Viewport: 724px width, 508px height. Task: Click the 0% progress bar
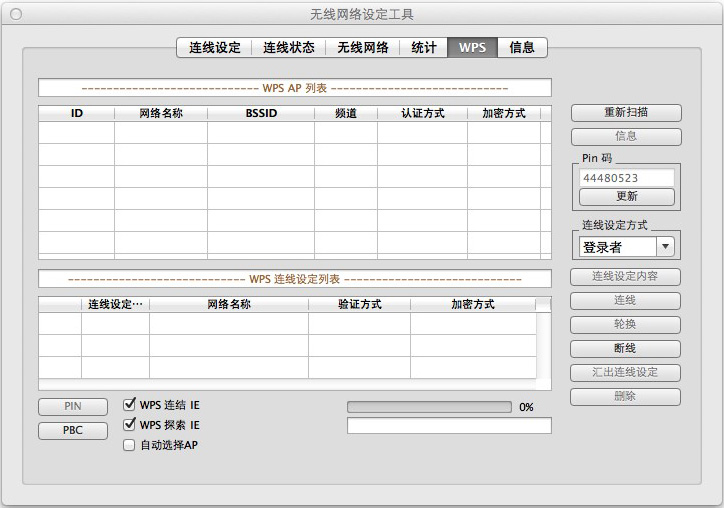(x=429, y=407)
